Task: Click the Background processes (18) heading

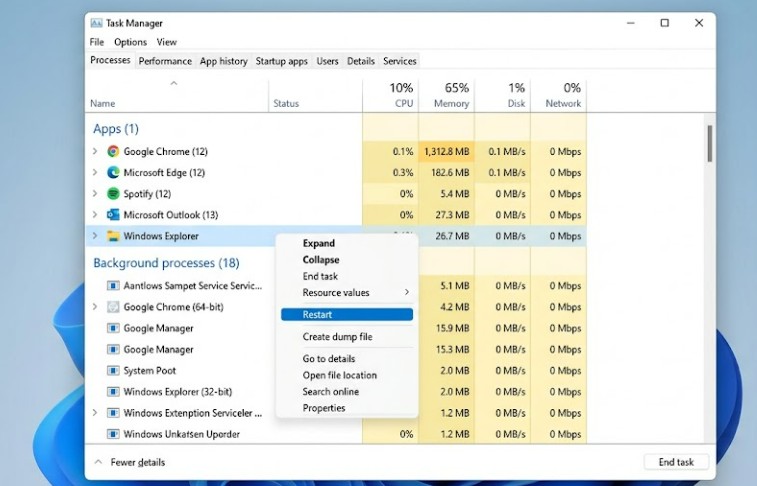Action: tap(166, 263)
